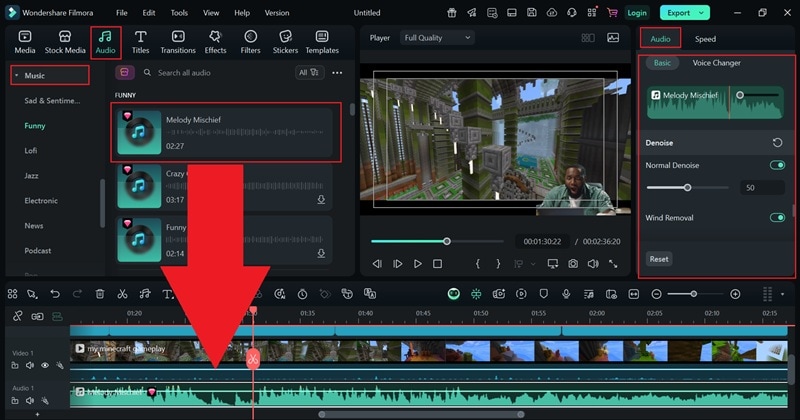The width and height of the screenshot is (800, 420).
Task: Open the Stickers tab
Action: click(x=285, y=42)
